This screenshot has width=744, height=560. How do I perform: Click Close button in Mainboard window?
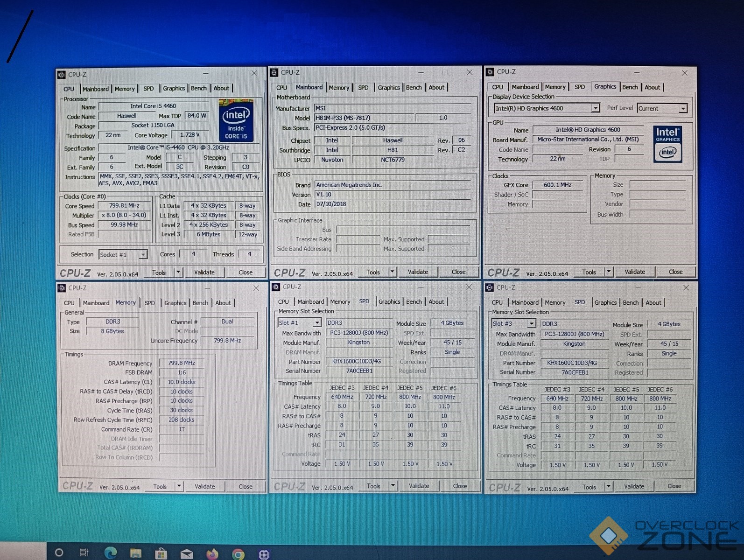[458, 272]
